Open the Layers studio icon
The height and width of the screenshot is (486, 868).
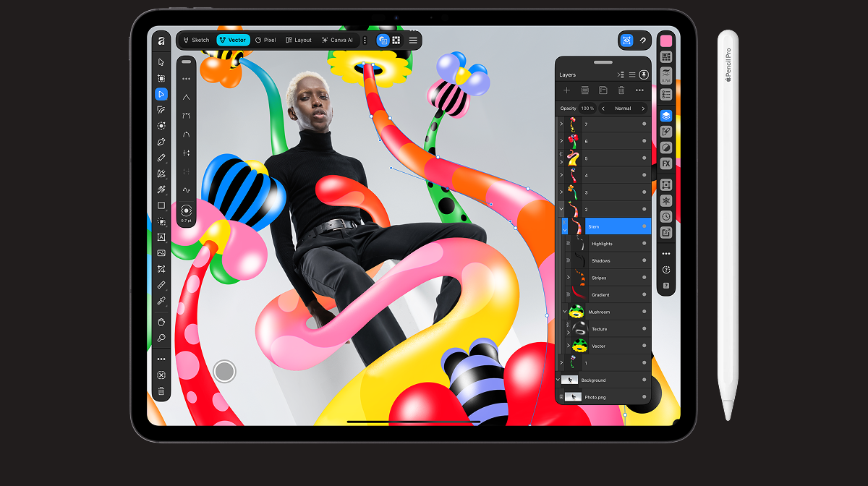click(666, 116)
